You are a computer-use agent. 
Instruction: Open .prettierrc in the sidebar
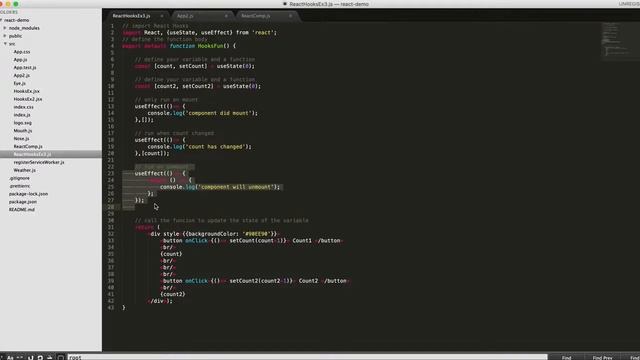point(20,186)
